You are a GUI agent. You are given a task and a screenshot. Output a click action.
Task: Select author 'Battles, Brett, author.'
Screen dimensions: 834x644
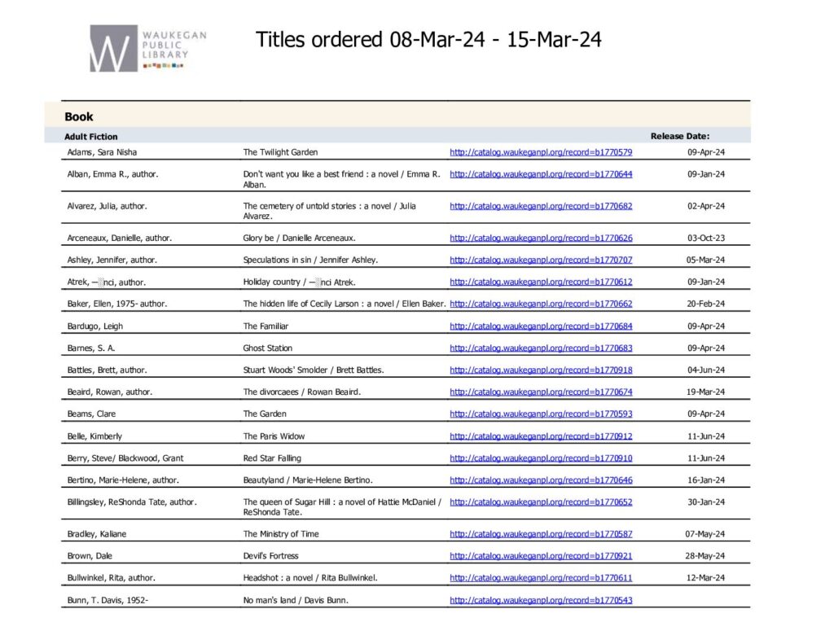click(107, 370)
